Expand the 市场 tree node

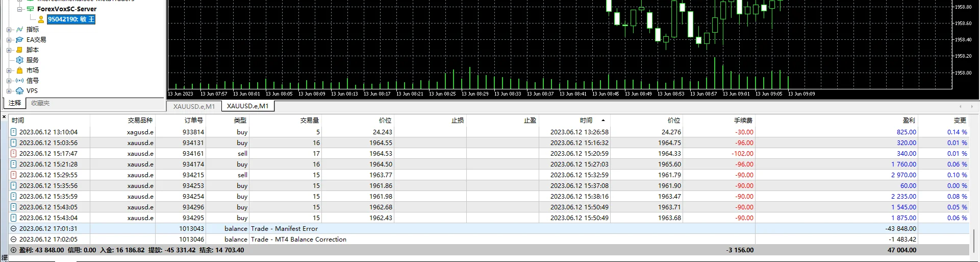click(9, 70)
